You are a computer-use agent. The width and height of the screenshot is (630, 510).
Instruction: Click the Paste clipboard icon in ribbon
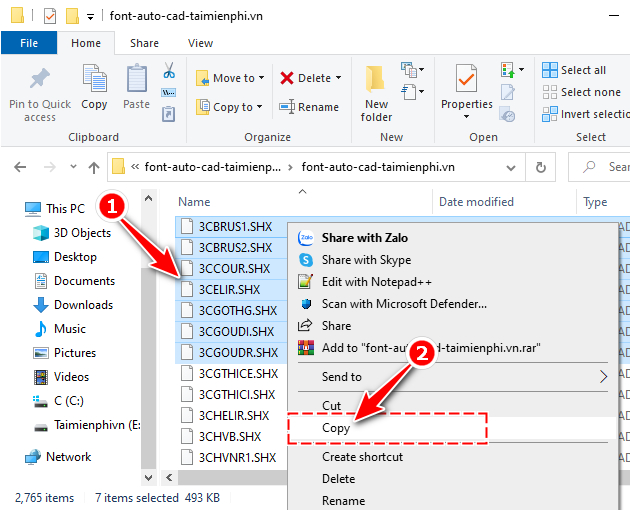[137, 78]
